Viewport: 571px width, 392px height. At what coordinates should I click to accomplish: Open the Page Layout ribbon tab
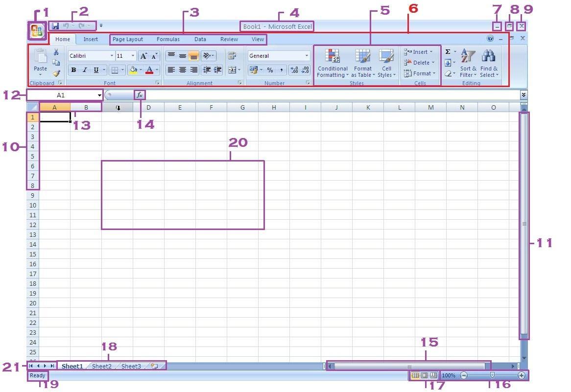127,39
